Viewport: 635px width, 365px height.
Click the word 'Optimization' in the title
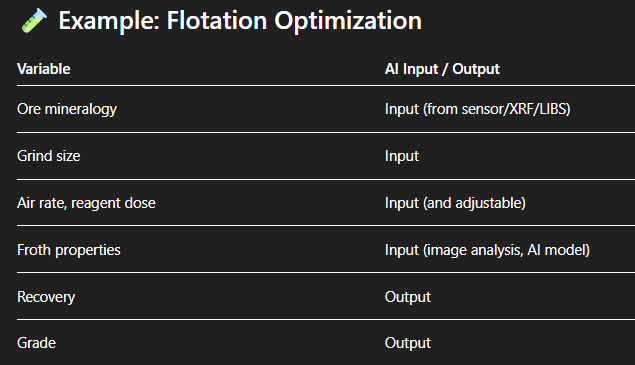[348, 21]
